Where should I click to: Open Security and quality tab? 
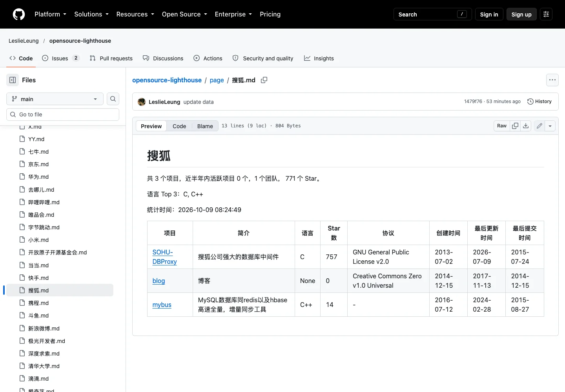(x=263, y=58)
